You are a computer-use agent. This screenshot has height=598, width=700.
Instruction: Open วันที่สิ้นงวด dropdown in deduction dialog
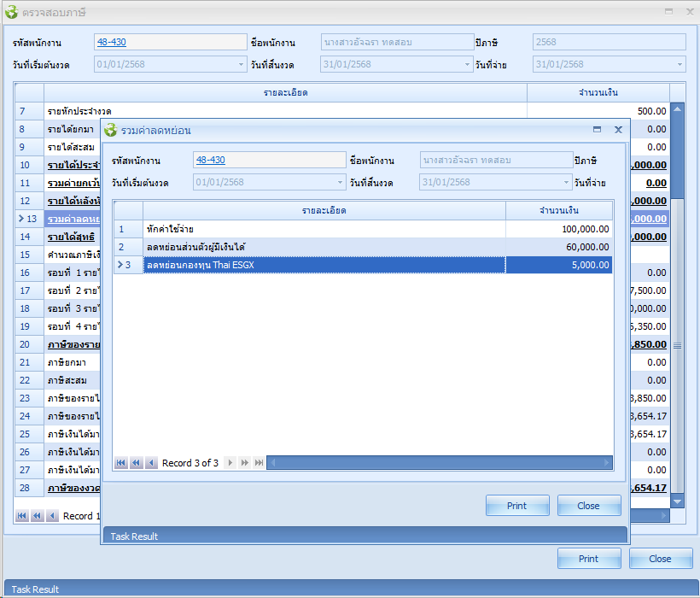pos(566,182)
